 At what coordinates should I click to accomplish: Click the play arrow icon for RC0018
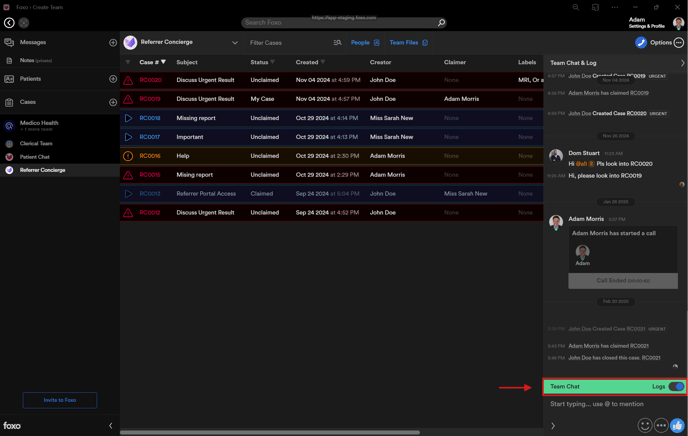(x=128, y=118)
